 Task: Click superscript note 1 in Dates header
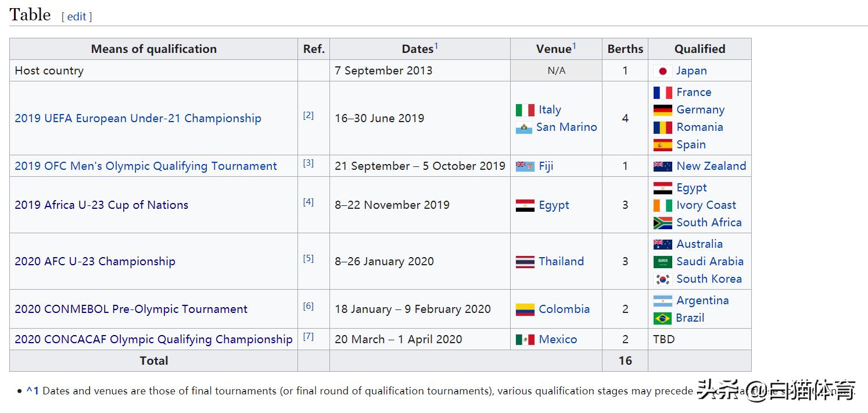[436, 46]
